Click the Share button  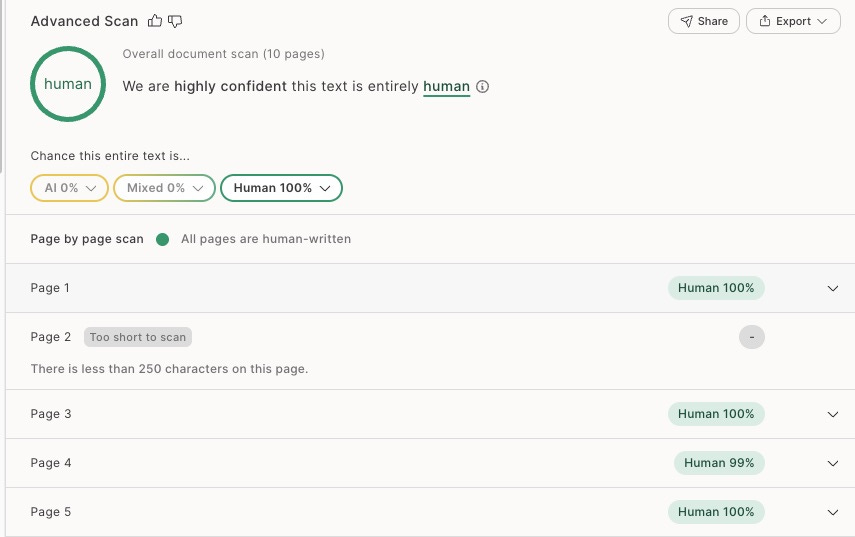click(704, 21)
